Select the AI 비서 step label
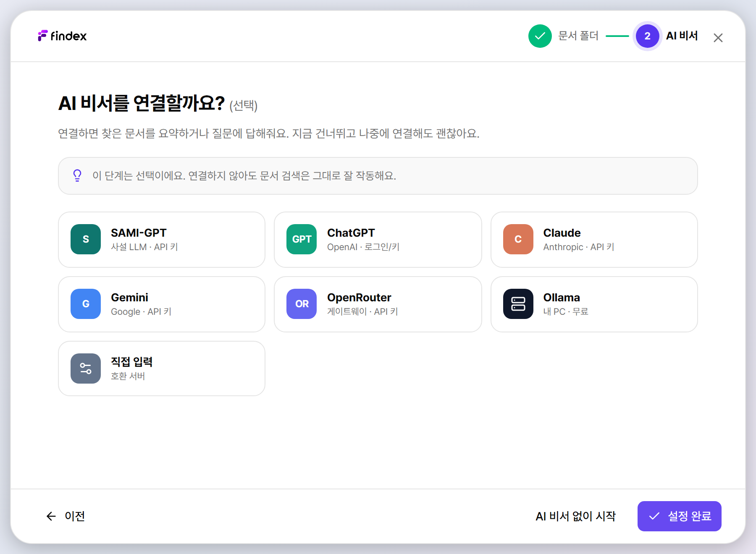 (x=682, y=36)
